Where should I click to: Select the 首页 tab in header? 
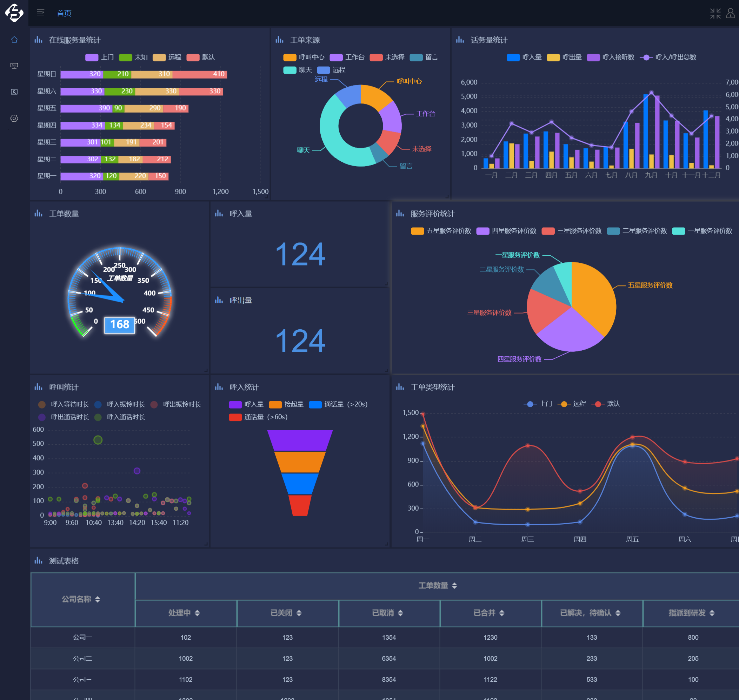click(x=64, y=13)
